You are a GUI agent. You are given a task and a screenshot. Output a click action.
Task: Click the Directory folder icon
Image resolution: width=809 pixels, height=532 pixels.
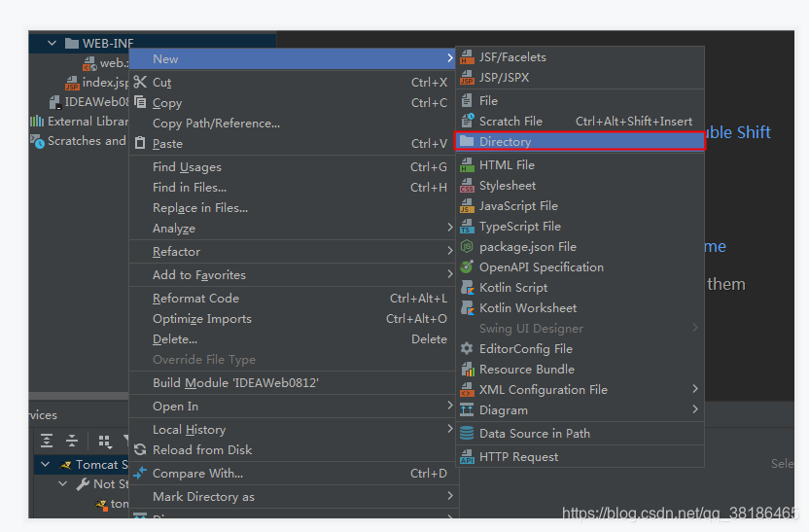pyautogui.click(x=467, y=141)
